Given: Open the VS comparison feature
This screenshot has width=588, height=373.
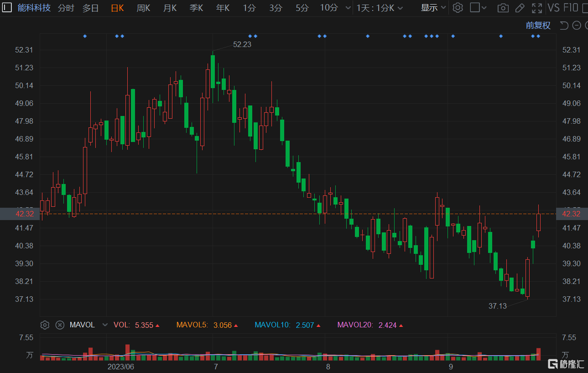Looking at the screenshot, I should pyautogui.click(x=554, y=8).
